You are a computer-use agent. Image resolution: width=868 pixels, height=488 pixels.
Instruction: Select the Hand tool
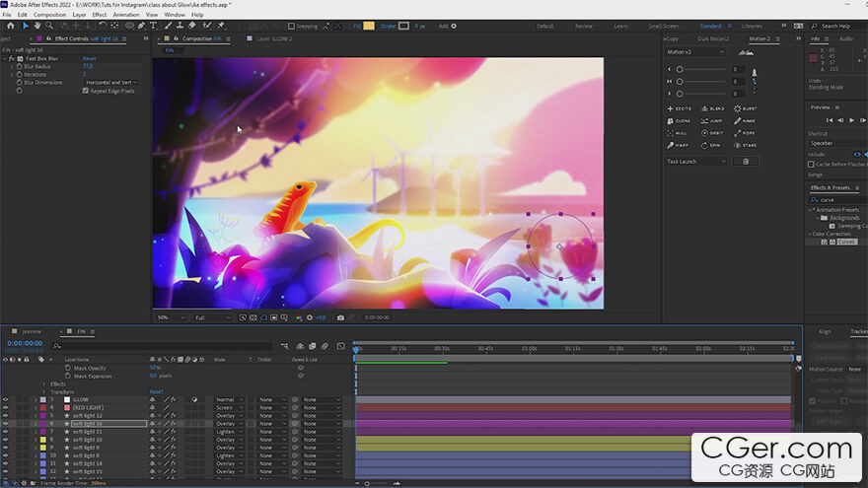pyautogui.click(x=37, y=26)
